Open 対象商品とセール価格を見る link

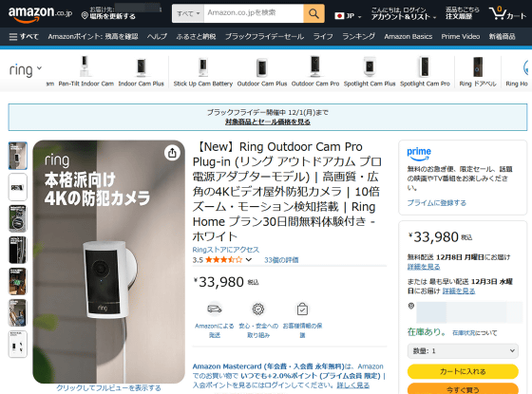tap(268, 122)
